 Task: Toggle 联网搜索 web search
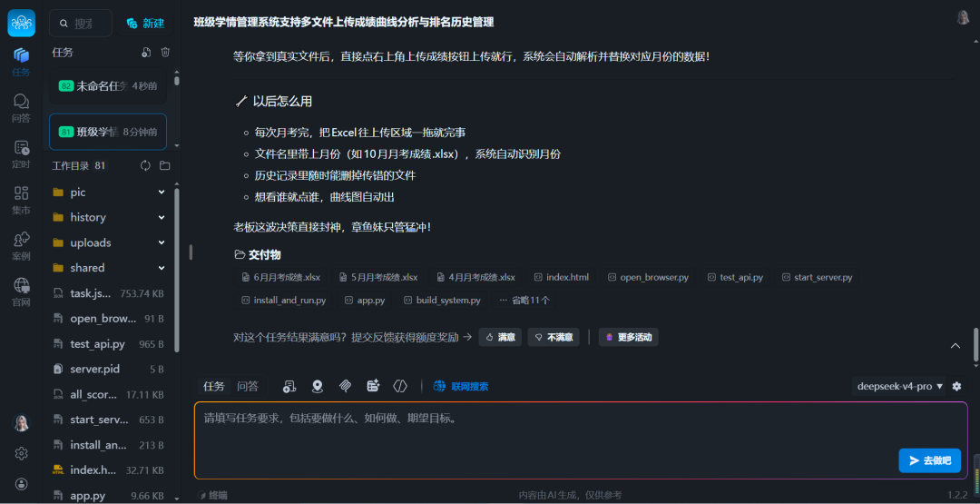(461, 387)
